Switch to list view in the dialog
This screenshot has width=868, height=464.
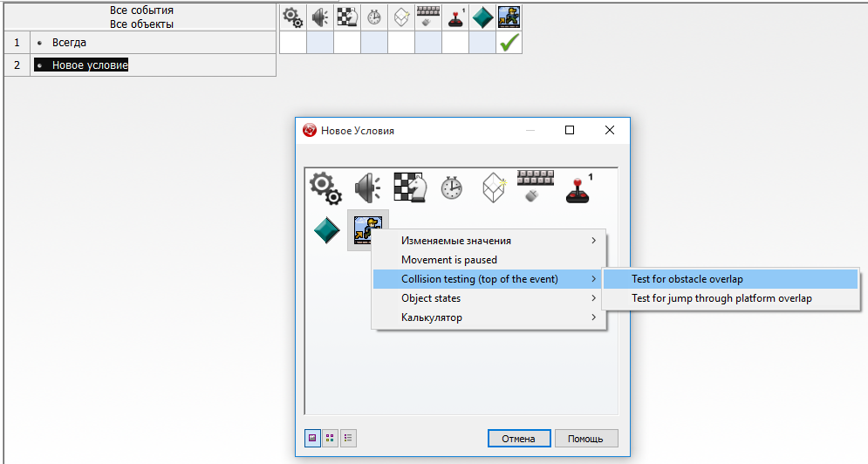pyautogui.click(x=348, y=438)
